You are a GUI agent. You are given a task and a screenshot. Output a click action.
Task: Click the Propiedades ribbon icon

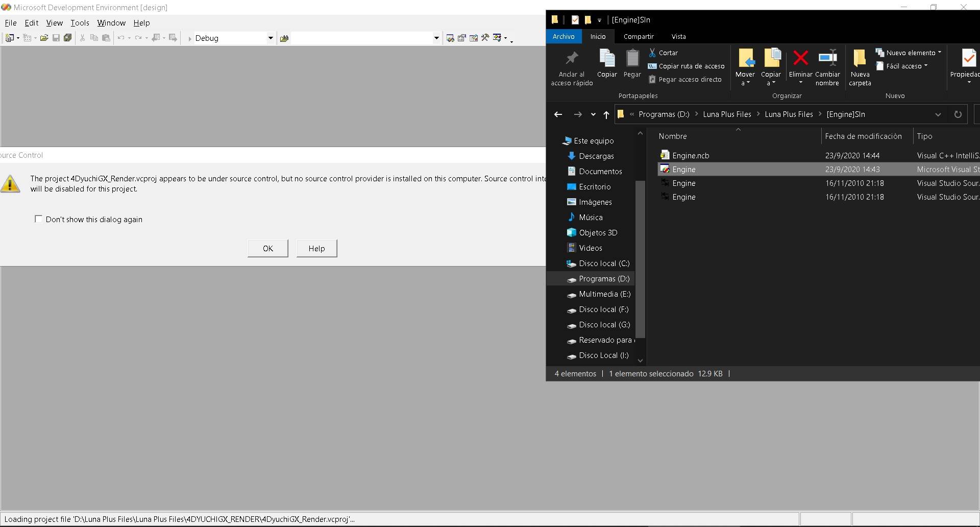click(x=969, y=58)
